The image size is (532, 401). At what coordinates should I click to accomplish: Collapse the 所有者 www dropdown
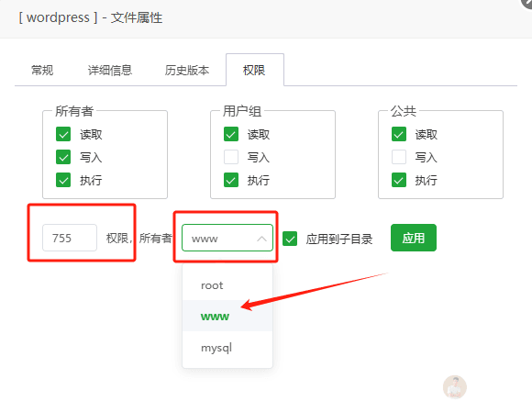pyautogui.click(x=227, y=238)
